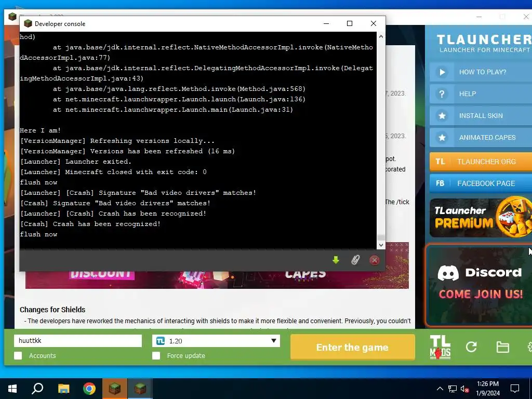Open Windows Start menu
The width and height of the screenshot is (532, 399).
(12, 389)
